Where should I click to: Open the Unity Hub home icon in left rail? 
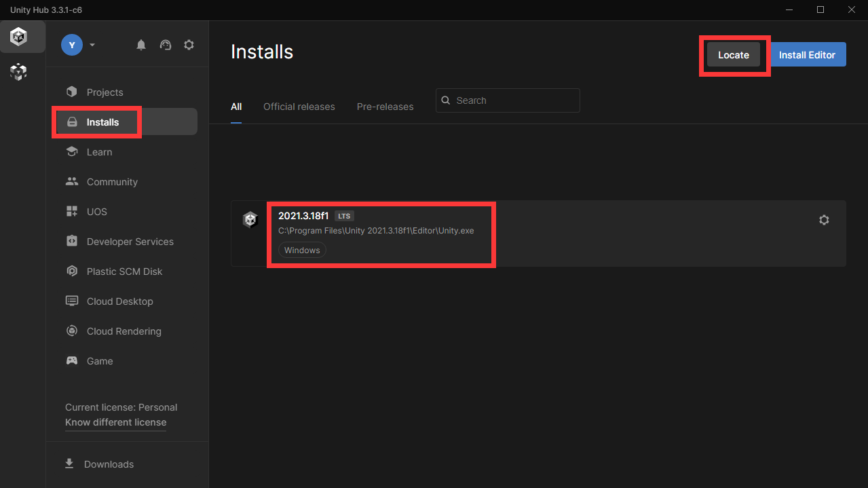tap(19, 37)
